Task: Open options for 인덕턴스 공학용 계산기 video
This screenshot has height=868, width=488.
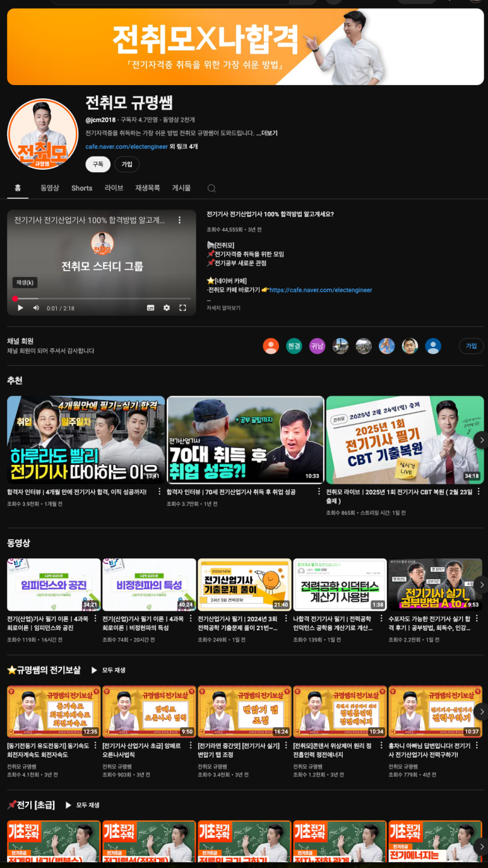Action: coord(381,619)
